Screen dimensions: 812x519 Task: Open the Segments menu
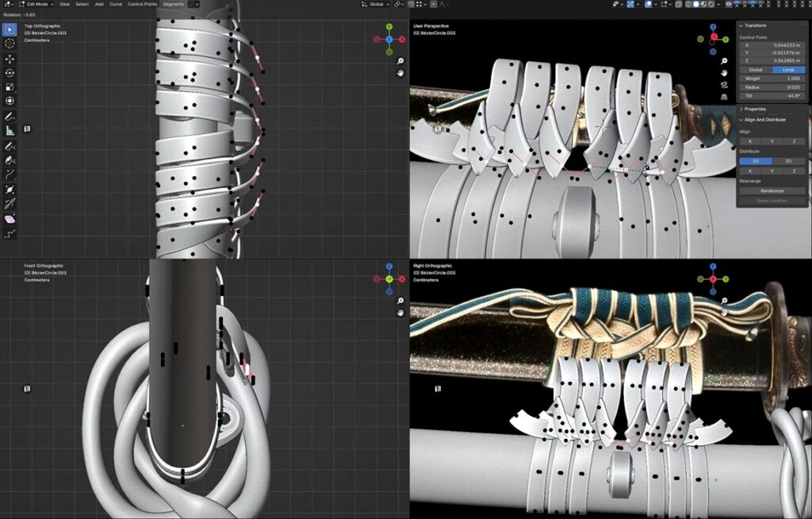tap(173, 4)
